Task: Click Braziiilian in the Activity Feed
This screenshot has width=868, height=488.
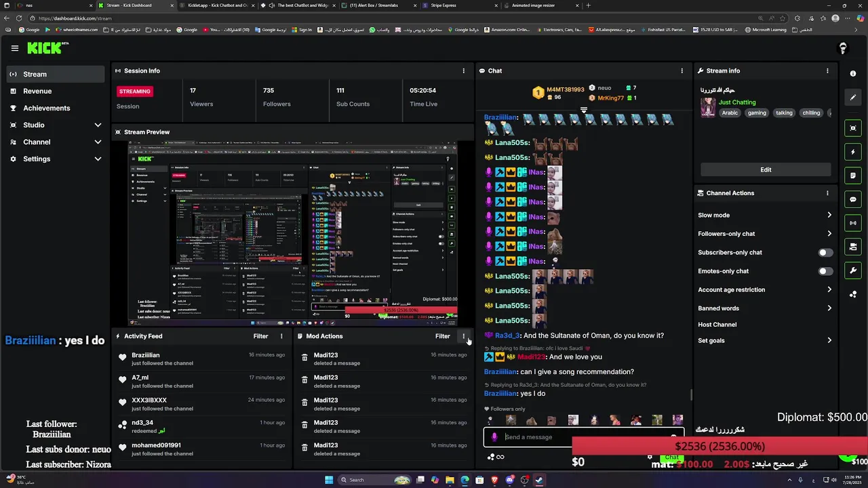Action: tap(146, 355)
